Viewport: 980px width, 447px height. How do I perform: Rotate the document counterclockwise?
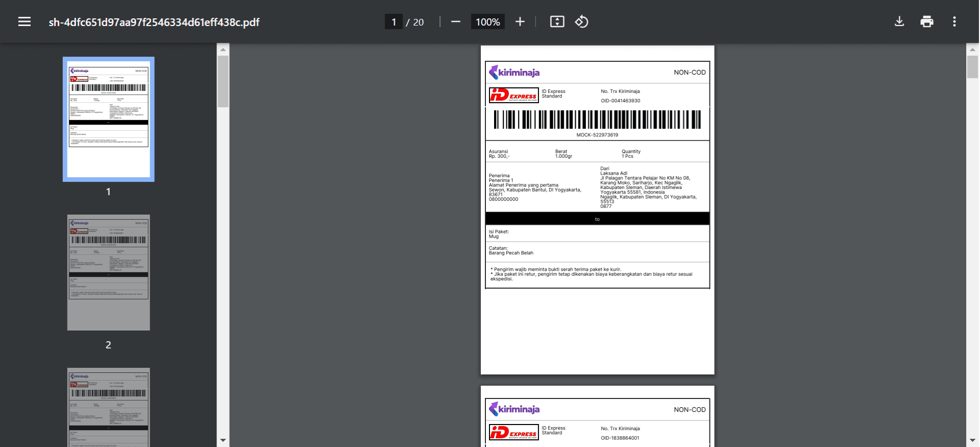581,21
